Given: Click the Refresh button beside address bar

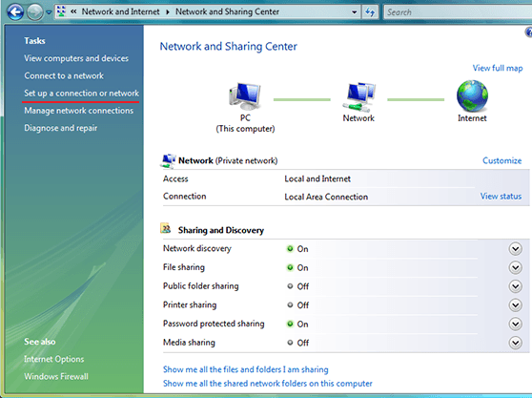Looking at the screenshot, I should 370,12.
